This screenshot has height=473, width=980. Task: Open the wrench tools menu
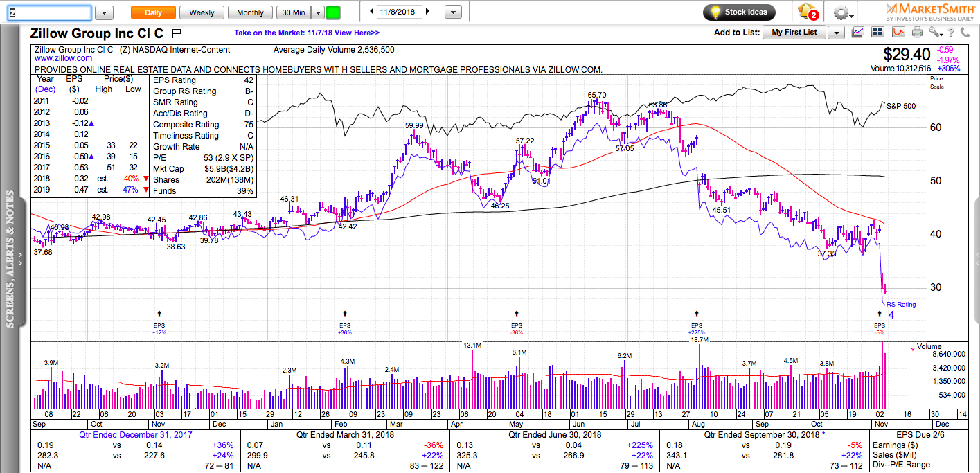tap(936, 32)
